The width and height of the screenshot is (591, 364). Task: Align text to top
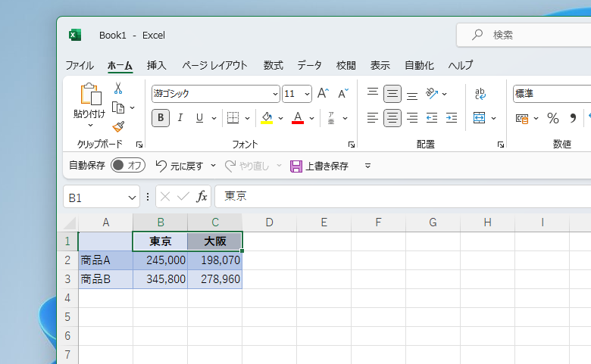coord(372,94)
